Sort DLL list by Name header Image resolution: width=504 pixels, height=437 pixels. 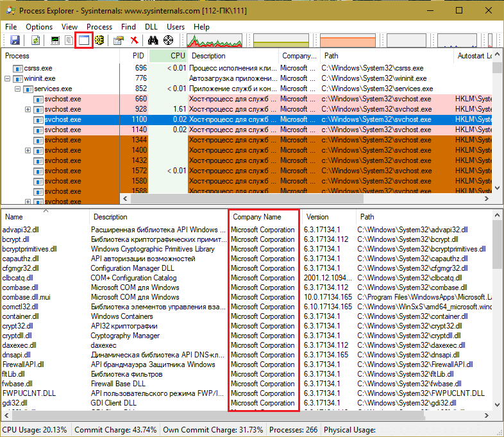46,217
